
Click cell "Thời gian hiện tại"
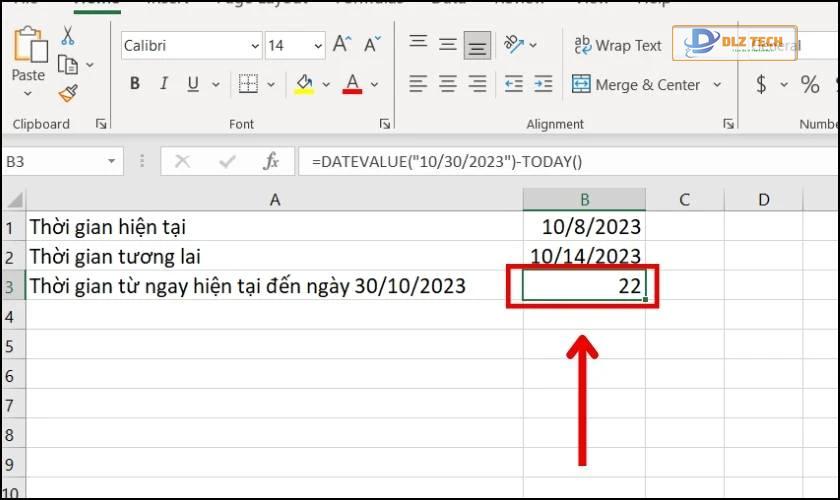tap(274, 227)
